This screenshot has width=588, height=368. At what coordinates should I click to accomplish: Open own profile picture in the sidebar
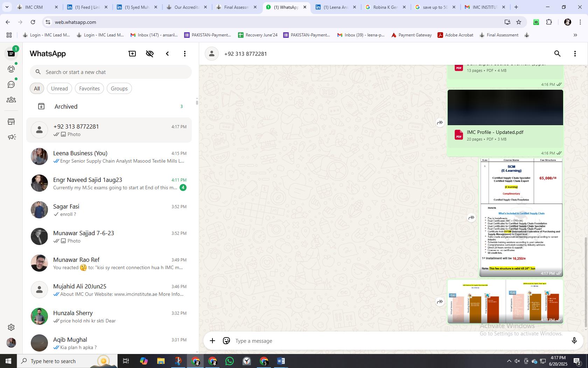pos(11,343)
